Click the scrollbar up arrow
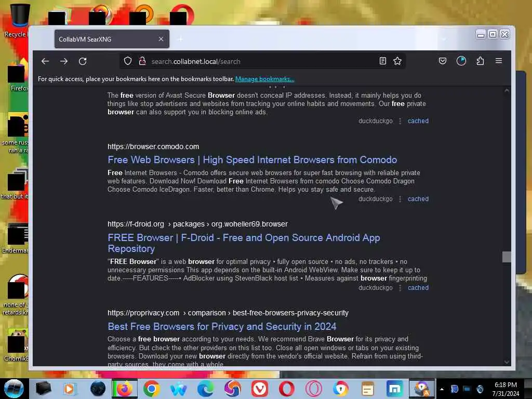The width and height of the screenshot is (532, 399). tap(507, 90)
